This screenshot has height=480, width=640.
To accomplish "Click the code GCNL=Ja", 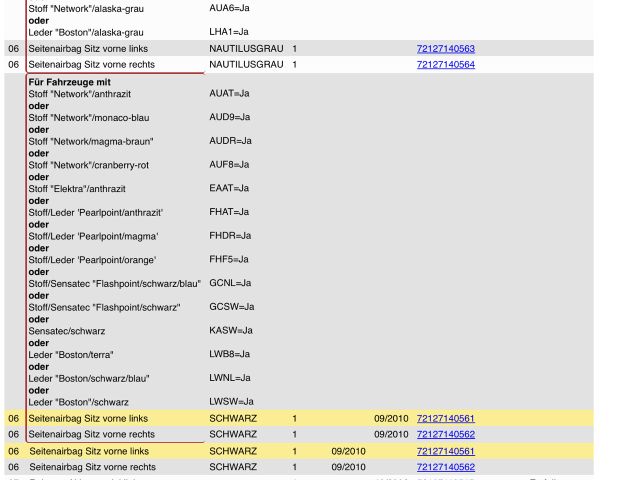I will point(230,283).
